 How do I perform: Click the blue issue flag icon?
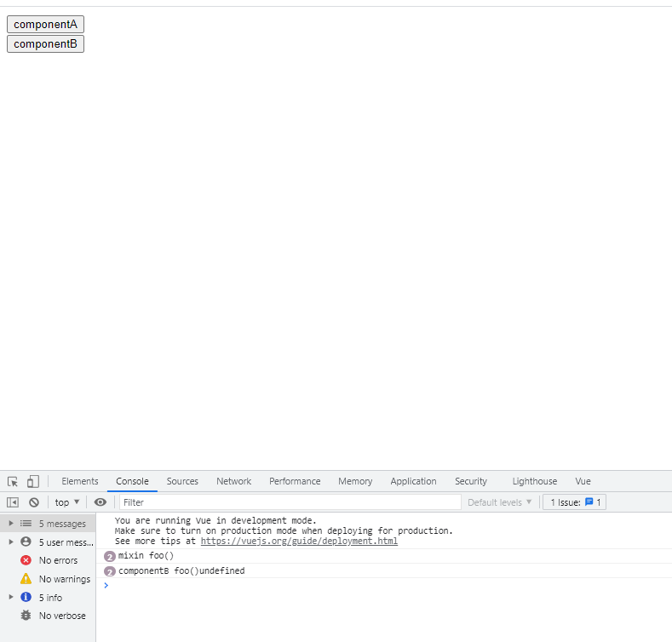[589, 502]
